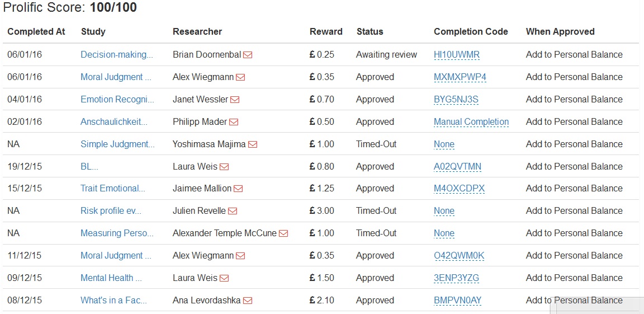Click envelope icon next to Brian Doornenbal
The width and height of the screenshot is (644, 314).
point(247,55)
